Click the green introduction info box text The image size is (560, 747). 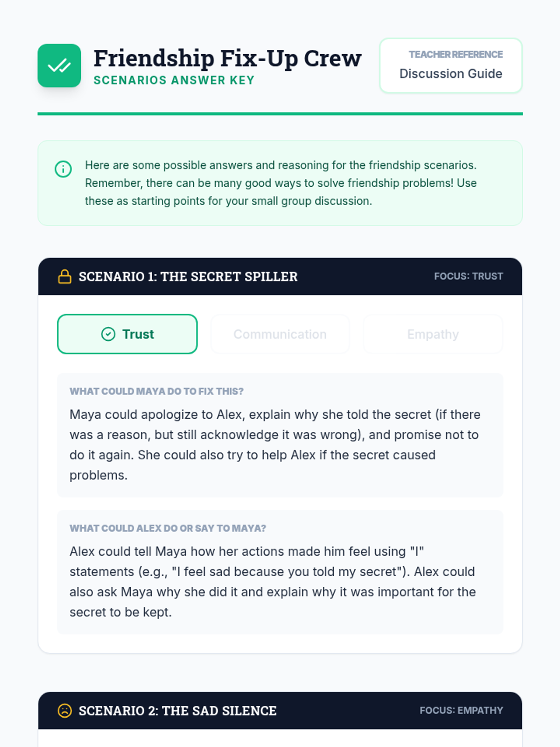280,183
